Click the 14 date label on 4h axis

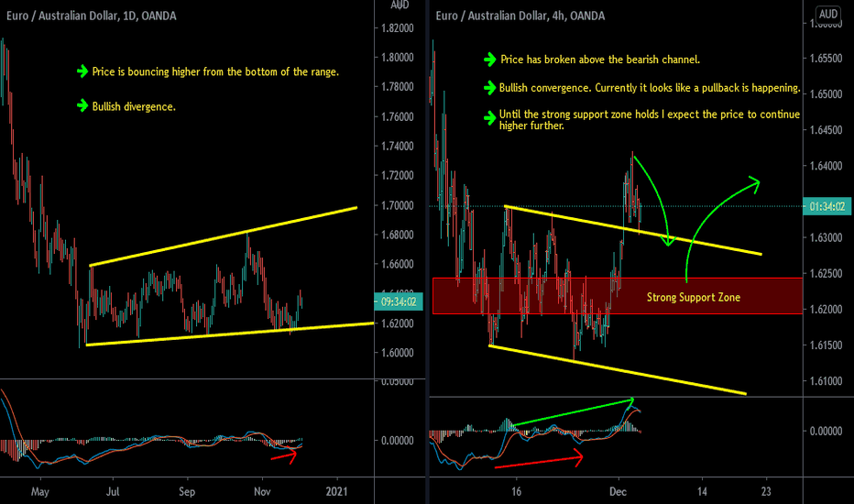[703, 491]
